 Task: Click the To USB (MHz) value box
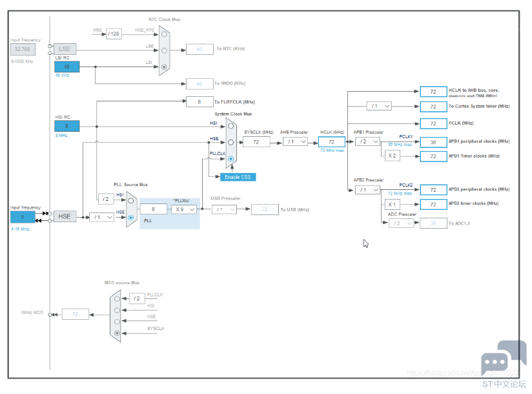[x=265, y=210]
